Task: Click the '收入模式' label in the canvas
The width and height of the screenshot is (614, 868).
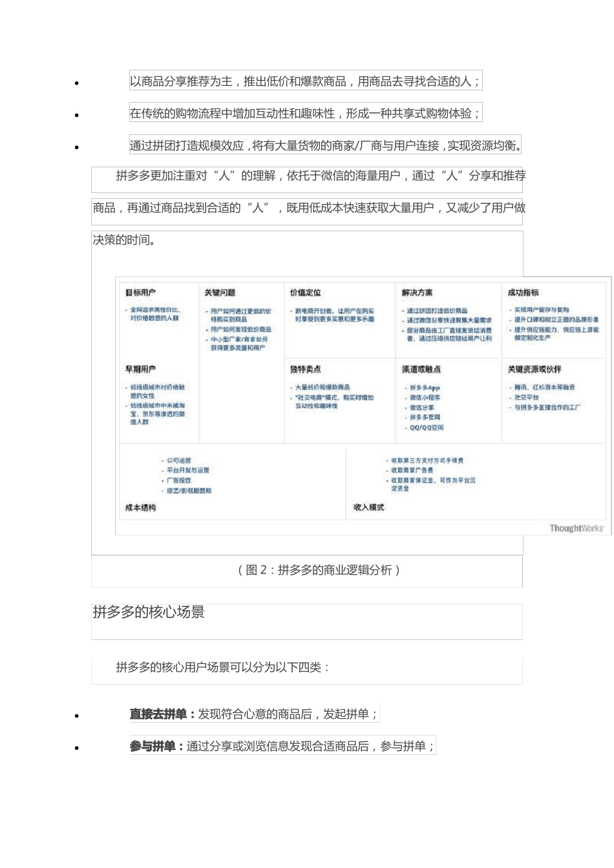Action: point(368,507)
